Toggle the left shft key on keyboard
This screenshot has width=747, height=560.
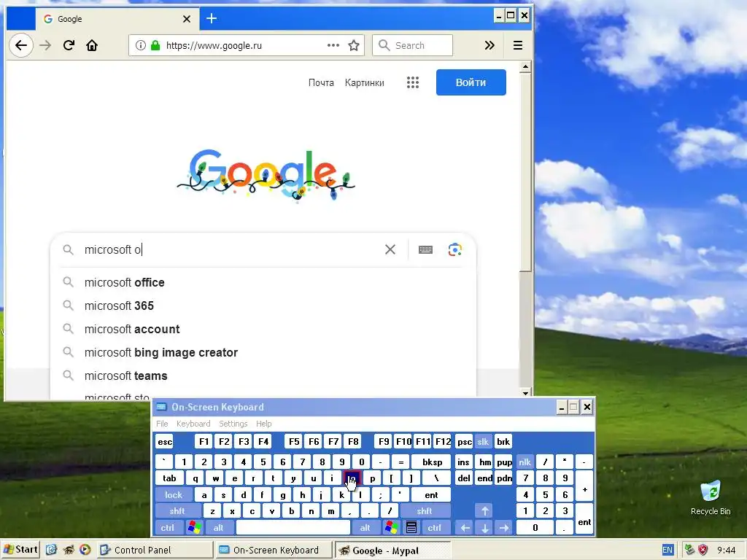click(x=177, y=511)
